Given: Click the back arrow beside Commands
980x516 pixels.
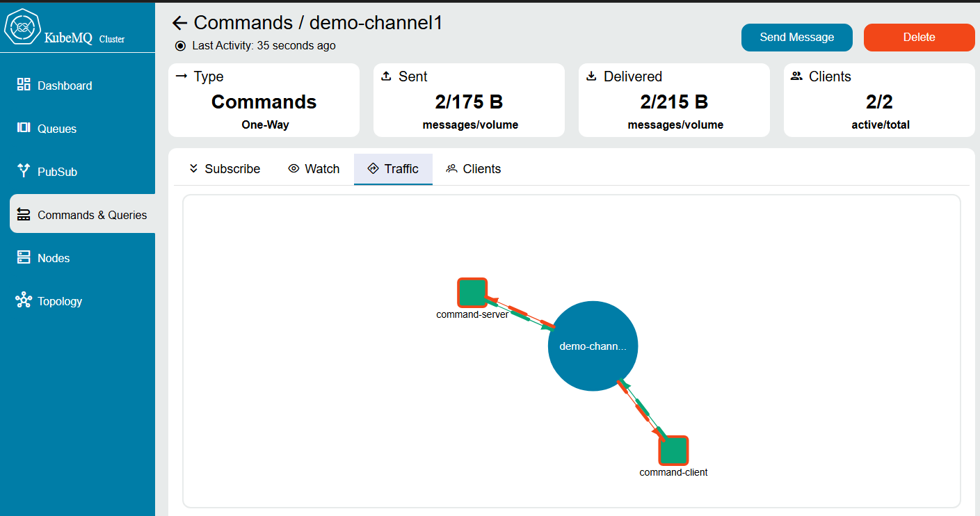Looking at the screenshot, I should [x=179, y=23].
